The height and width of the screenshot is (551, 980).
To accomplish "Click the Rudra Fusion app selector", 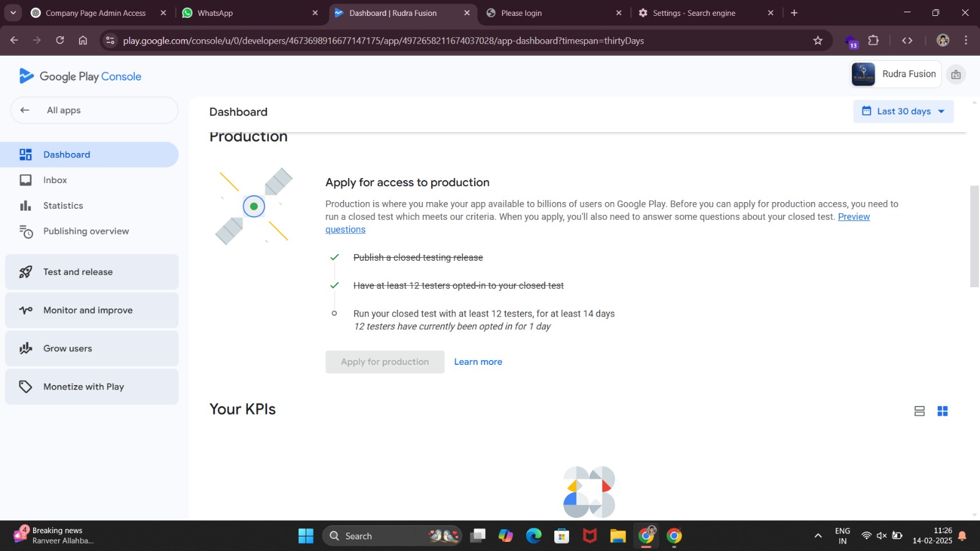I will (895, 74).
